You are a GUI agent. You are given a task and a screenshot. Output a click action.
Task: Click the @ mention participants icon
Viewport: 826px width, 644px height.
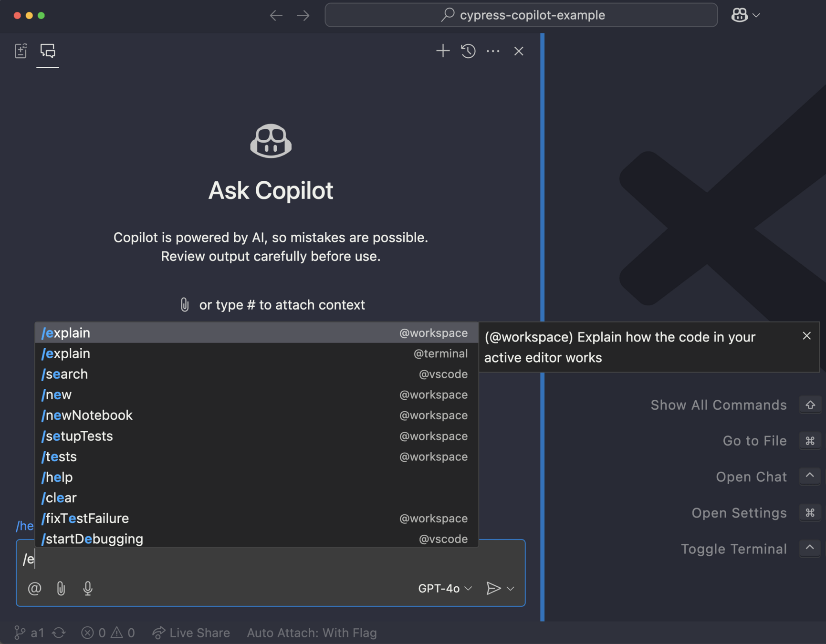34,588
